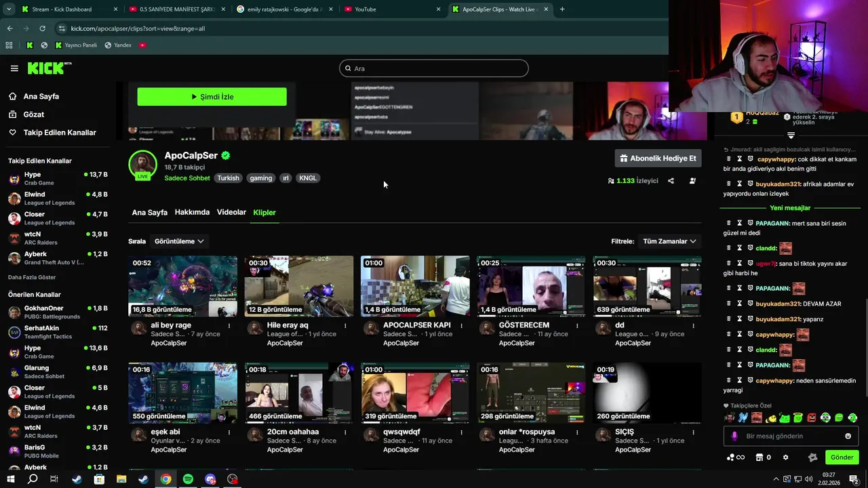Screen dimensions: 868x488
Task: Open Windows Start menu
Action: (10, 479)
